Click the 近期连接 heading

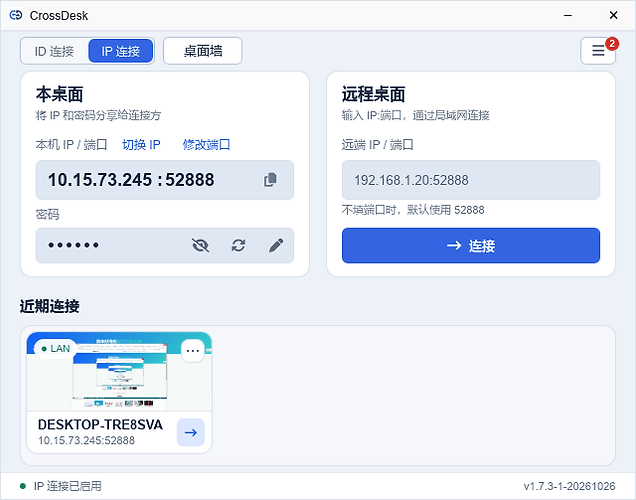tap(49, 306)
